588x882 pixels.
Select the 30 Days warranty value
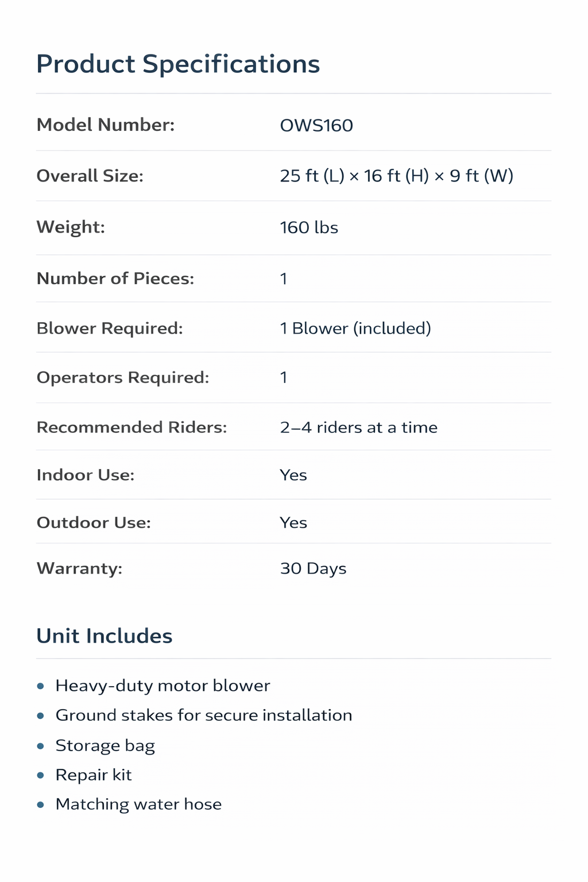313,568
